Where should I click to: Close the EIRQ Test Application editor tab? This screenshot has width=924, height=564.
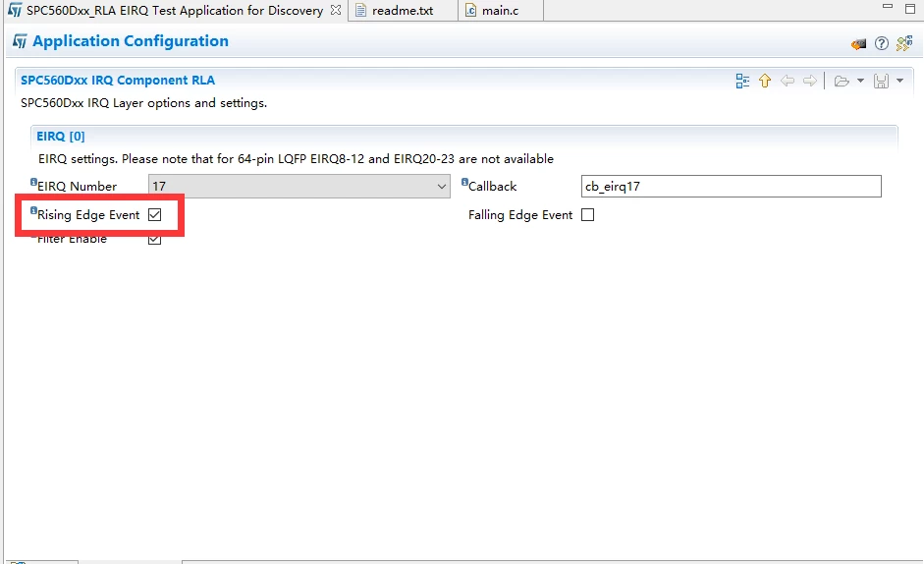[335, 10]
